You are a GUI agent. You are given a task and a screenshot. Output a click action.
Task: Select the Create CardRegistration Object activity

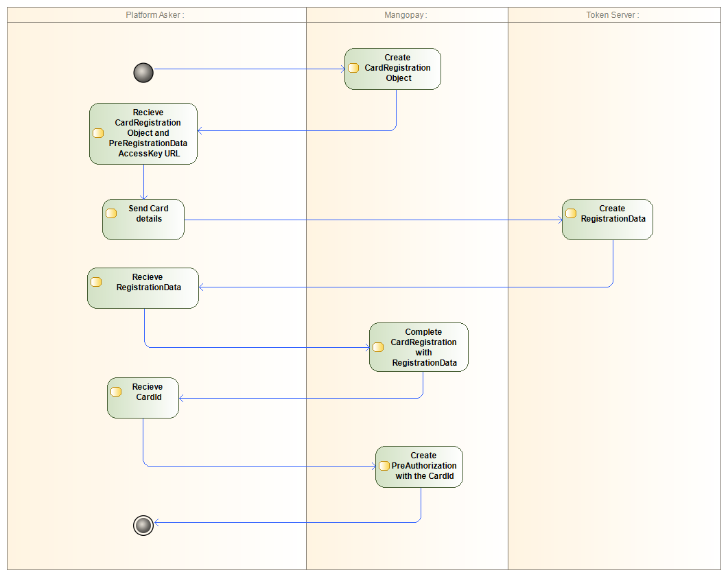tap(398, 69)
